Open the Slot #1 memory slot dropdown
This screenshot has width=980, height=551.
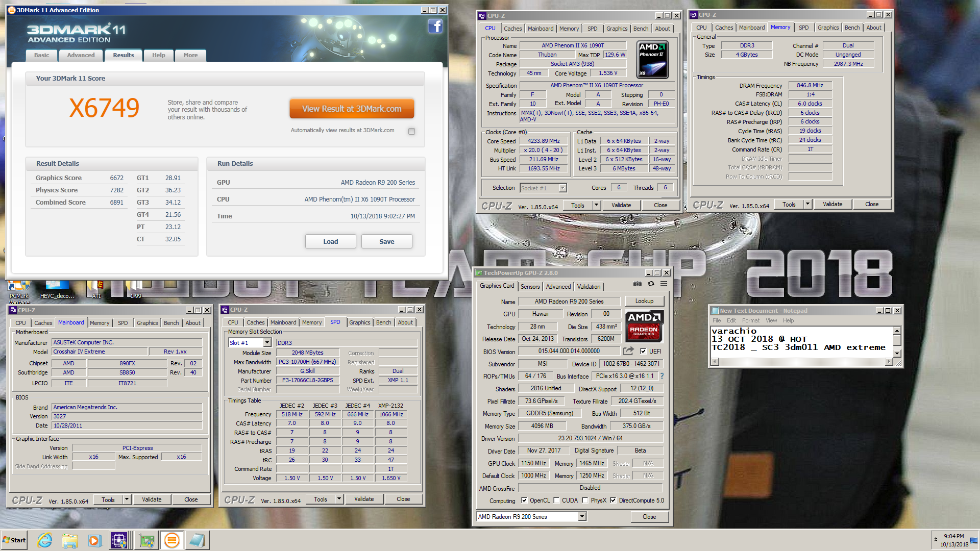266,343
